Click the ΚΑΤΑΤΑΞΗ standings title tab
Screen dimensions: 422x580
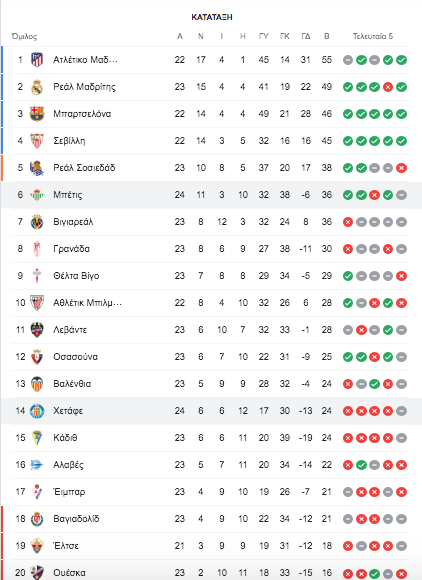[212, 17]
